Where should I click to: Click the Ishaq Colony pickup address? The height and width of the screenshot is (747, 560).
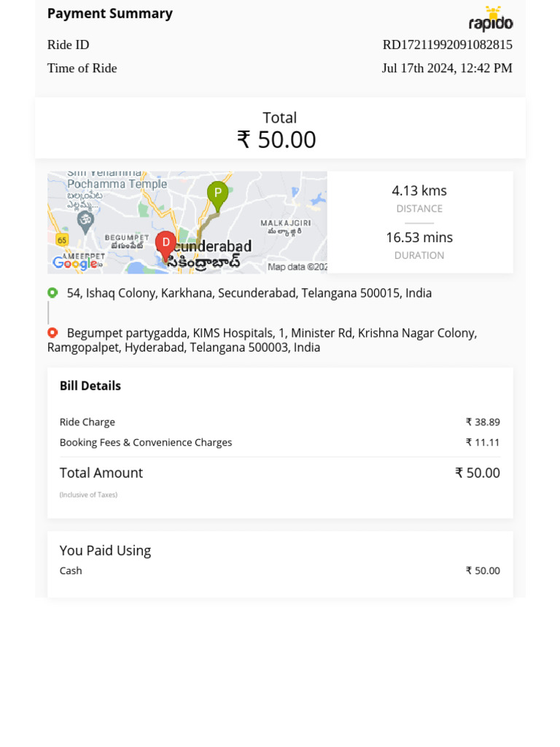[249, 293]
